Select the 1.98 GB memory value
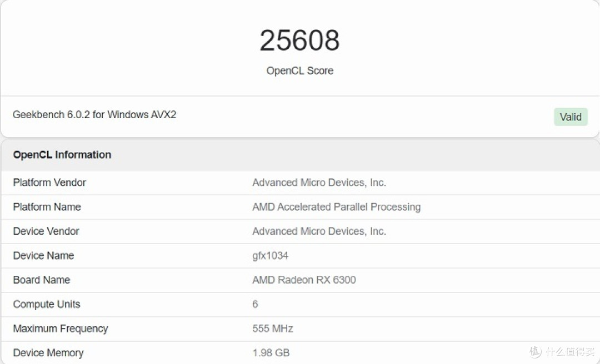 point(271,353)
